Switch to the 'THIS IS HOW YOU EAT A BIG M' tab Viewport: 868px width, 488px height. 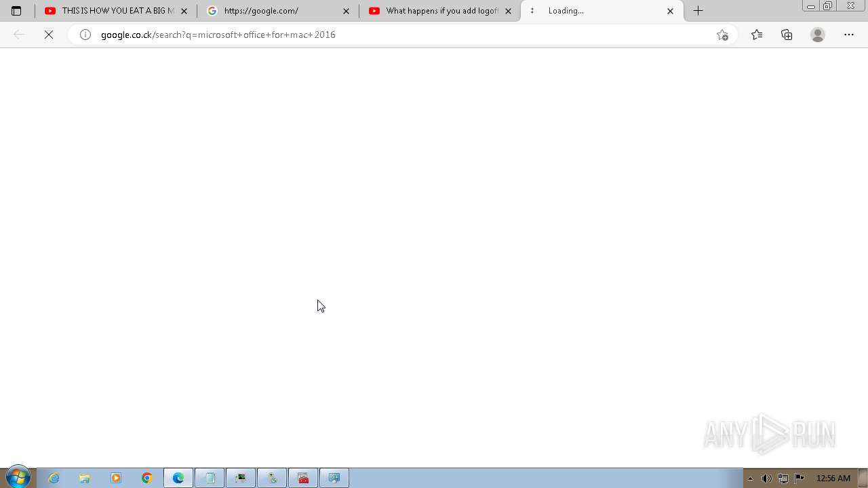(x=115, y=11)
